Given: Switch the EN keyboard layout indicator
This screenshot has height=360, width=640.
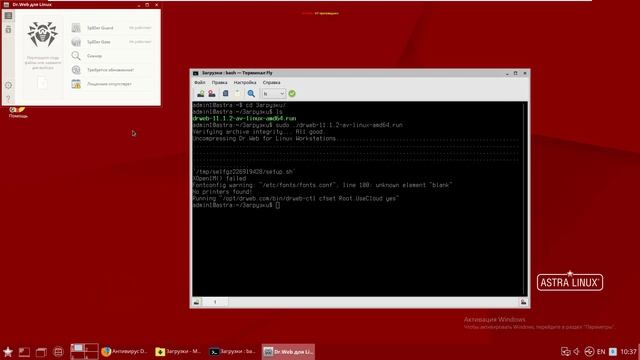Looking at the screenshot, I should [601, 351].
